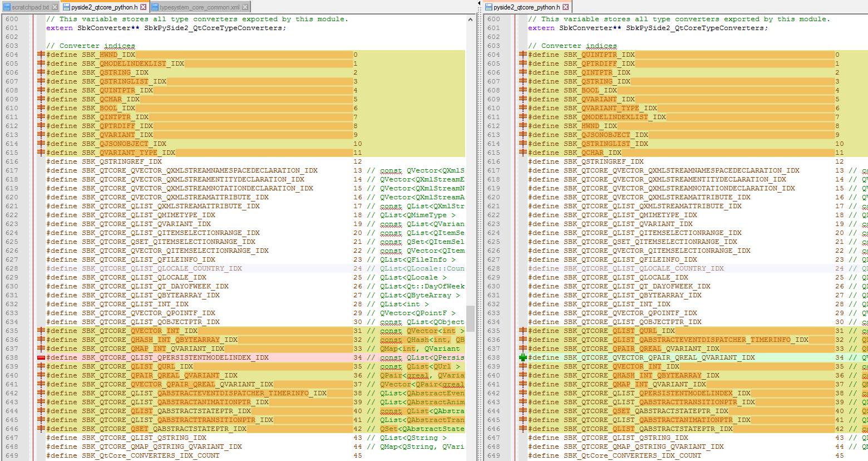This screenshot has width=868, height=461.
Task: Click the changed-line marker beside SBK_HWND_IDX in left pane
Action: 41,55
